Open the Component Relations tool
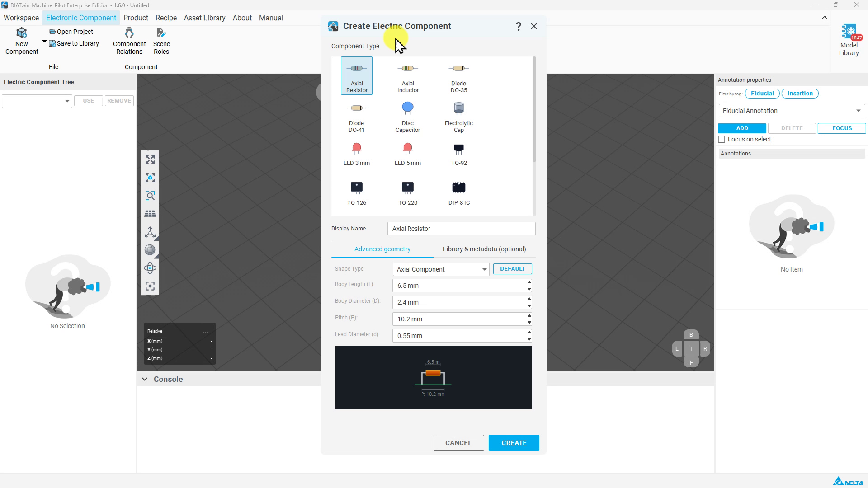This screenshot has height=488, width=868. 129,41
